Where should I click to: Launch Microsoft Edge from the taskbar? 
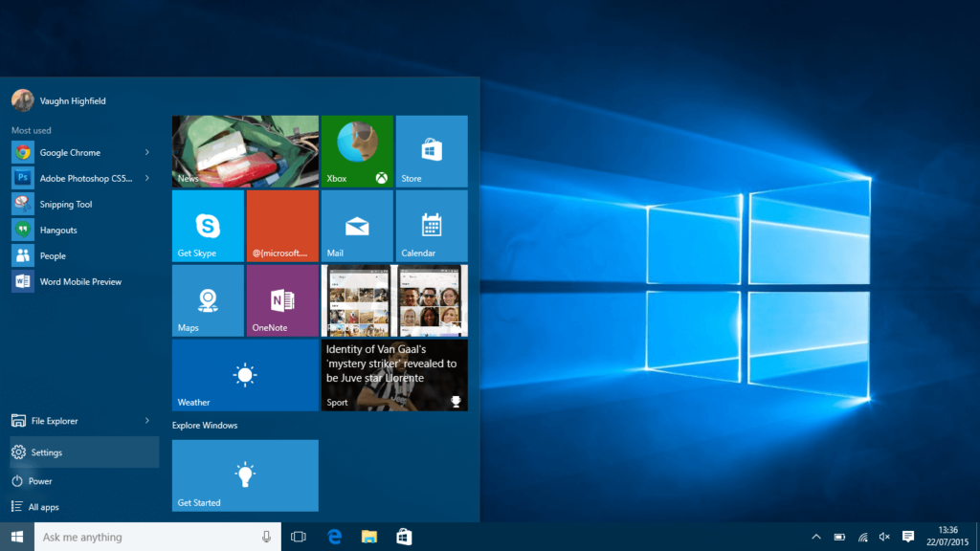point(333,537)
